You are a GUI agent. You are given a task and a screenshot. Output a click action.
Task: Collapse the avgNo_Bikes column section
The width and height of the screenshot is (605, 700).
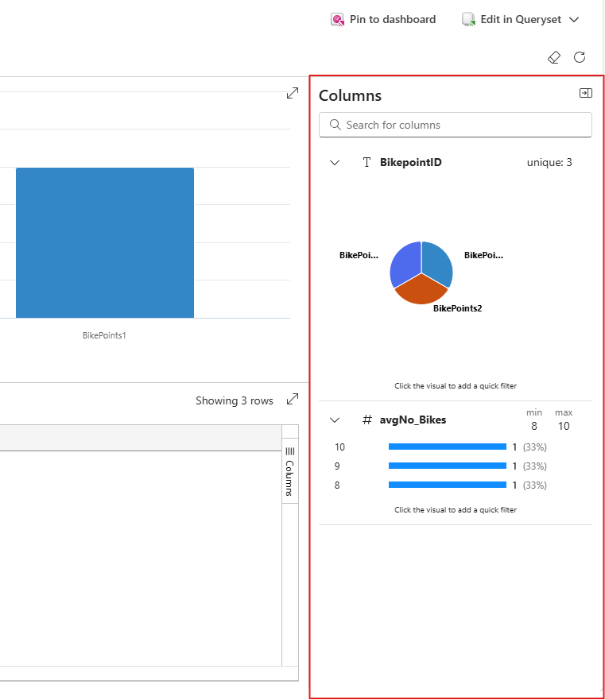tap(335, 420)
